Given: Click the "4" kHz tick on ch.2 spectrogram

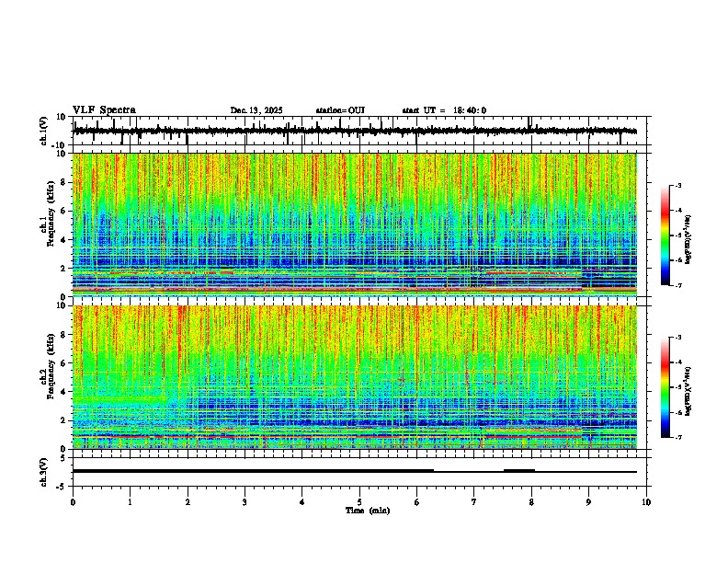Looking at the screenshot, I should [x=63, y=392].
